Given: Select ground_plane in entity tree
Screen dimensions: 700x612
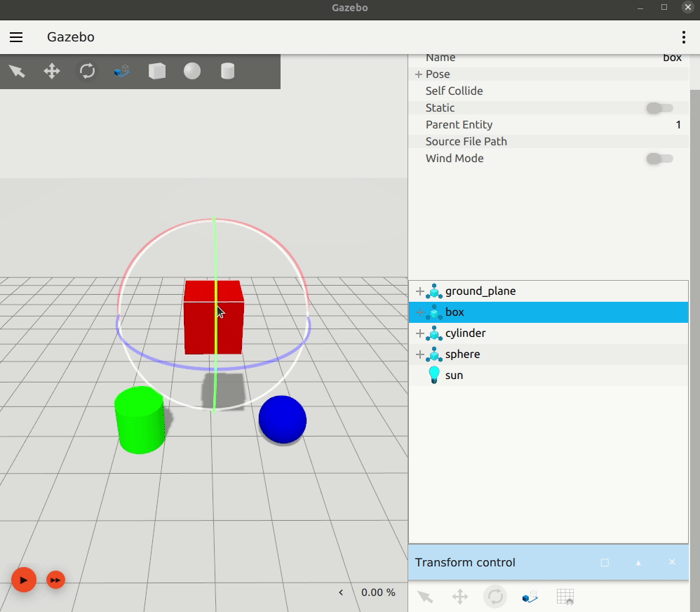Looking at the screenshot, I should click(548, 291).
